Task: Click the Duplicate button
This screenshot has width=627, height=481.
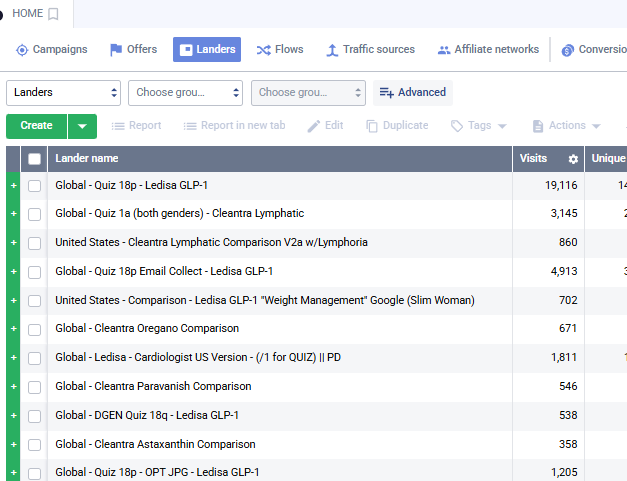Action: click(x=397, y=126)
